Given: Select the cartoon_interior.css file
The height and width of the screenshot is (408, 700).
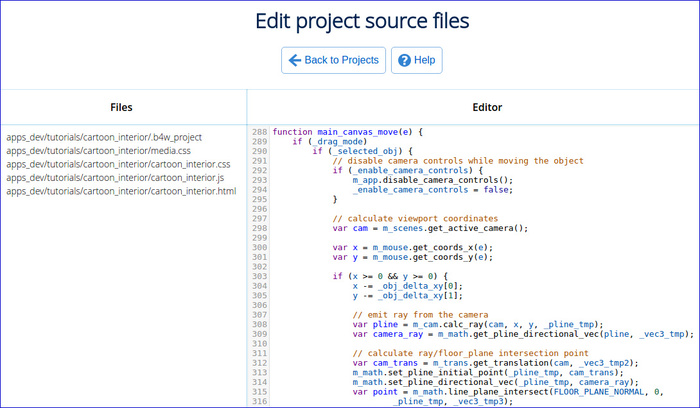Looking at the screenshot, I should coord(118,164).
